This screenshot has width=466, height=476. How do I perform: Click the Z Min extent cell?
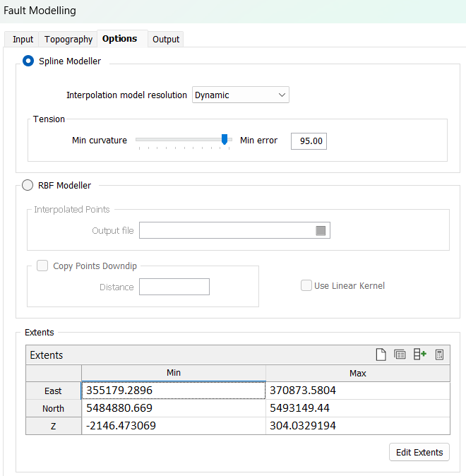174,426
